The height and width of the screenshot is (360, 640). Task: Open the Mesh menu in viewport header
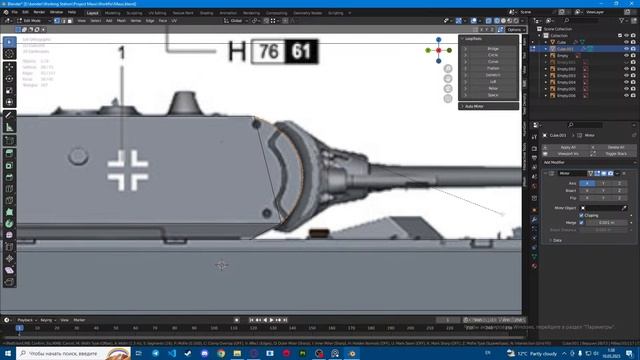tap(121, 20)
